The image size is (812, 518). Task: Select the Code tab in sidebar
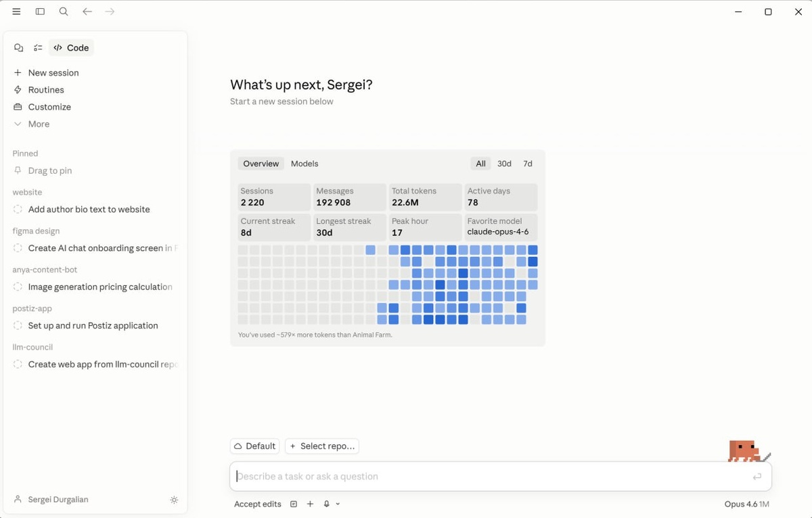pos(71,48)
